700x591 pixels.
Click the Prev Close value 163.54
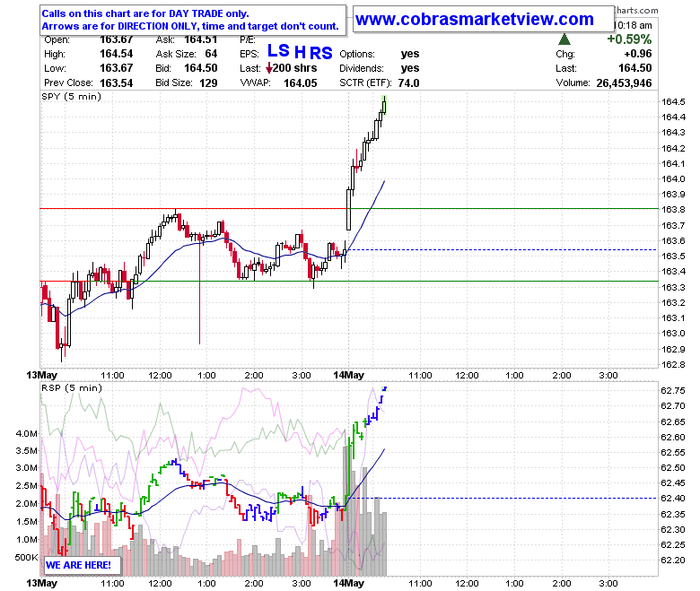[x=116, y=83]
